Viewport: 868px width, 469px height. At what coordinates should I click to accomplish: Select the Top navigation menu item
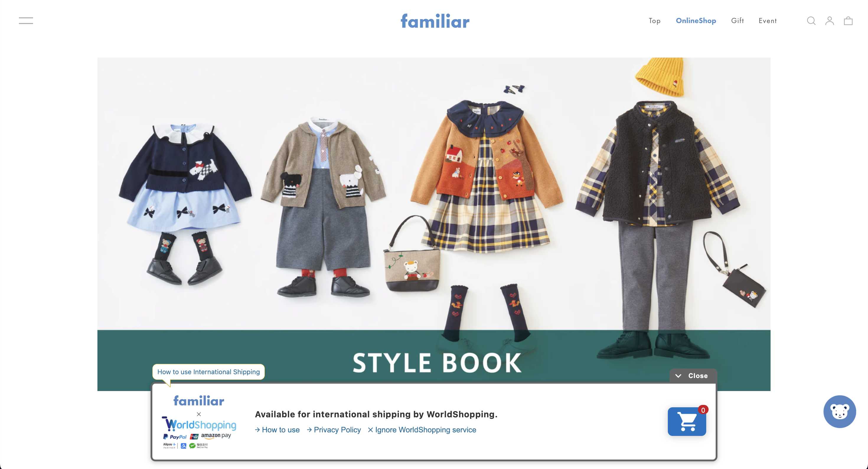(655, 21)
